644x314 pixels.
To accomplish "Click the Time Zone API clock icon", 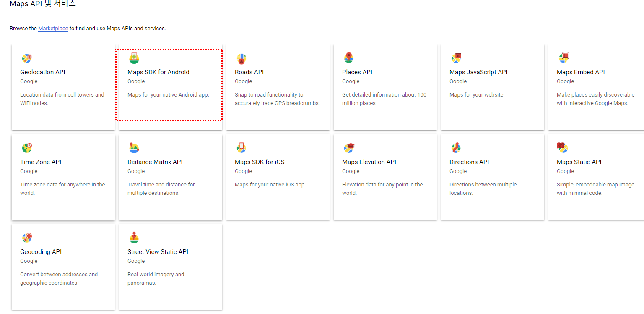I will [x=27, y=148].
